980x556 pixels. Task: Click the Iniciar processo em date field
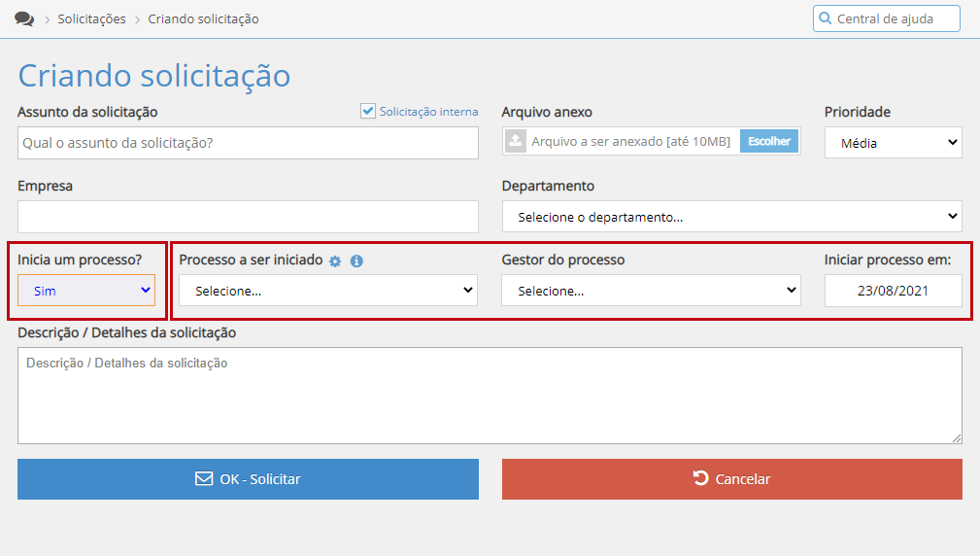point(893,291)
